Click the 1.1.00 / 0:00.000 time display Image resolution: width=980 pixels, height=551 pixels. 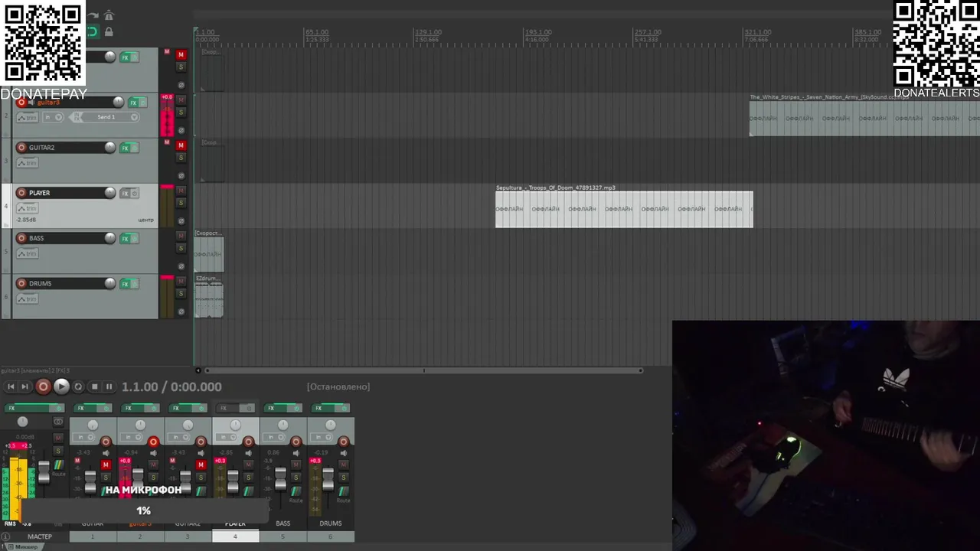pyautogui.click(x=171, y=387)
